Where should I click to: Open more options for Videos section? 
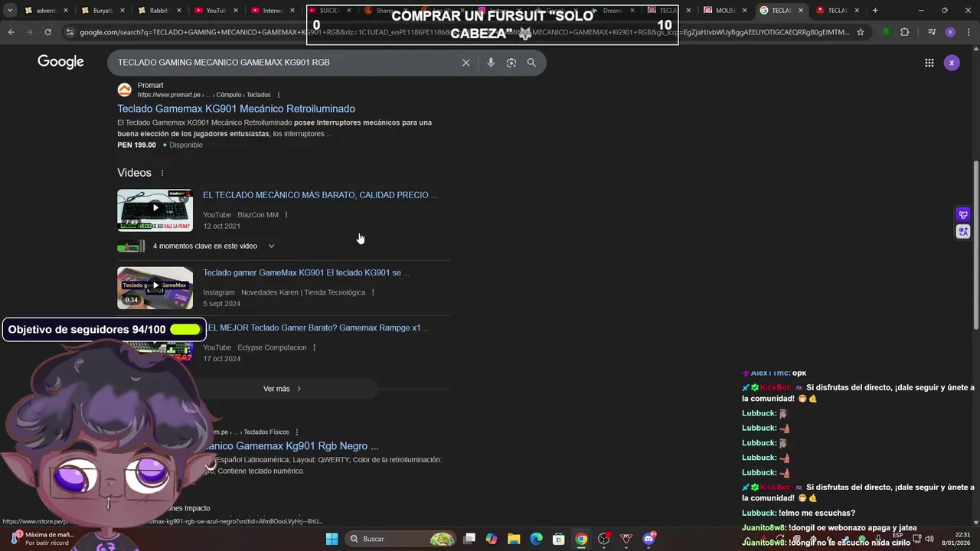pyautogui.click(x=162, y=173)
